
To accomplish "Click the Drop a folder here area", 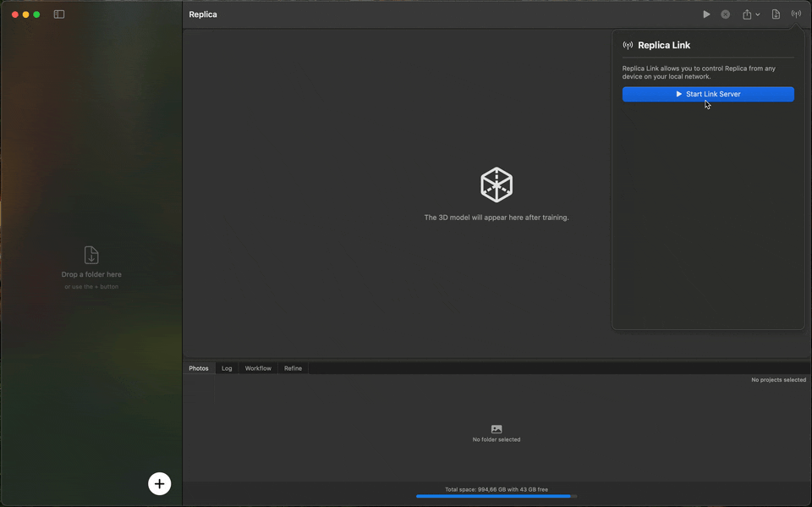I will tap(91, 274).
